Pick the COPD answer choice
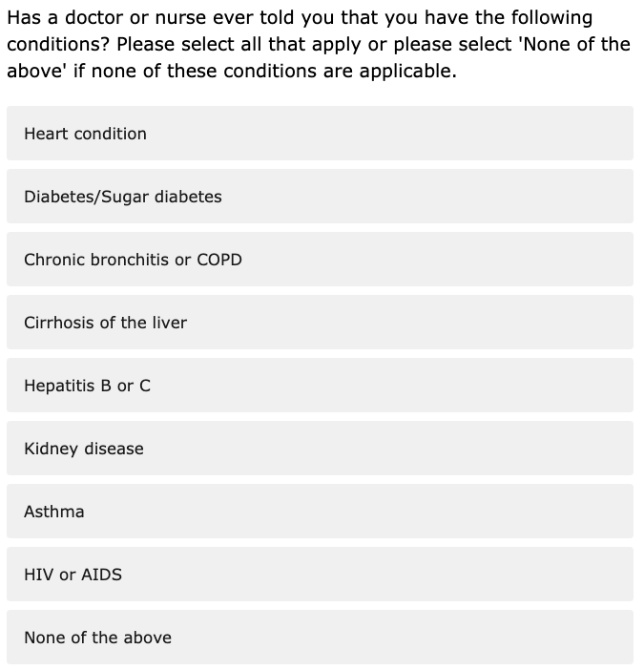Image resolution: width=644 pixels, height=670 pixels. click(x=320, y=260)
